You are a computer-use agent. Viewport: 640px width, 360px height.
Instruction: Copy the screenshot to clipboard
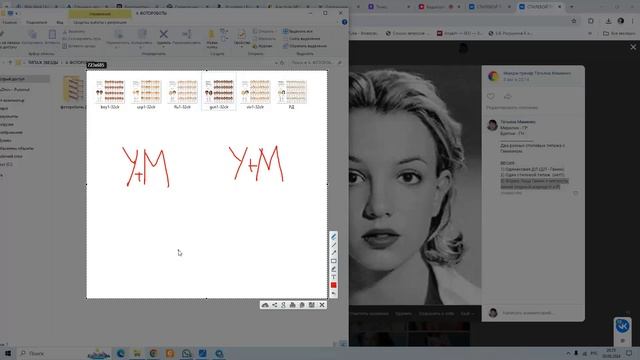302,305
